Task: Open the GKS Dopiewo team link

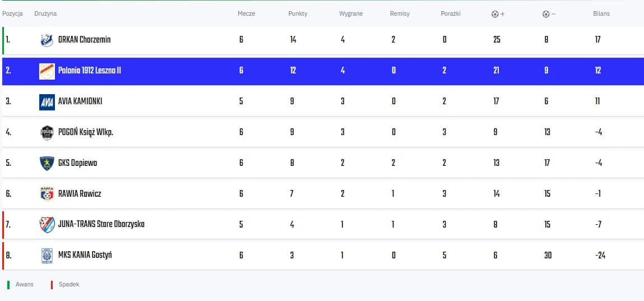Action: pyautogui.click(x=77, y=163)
